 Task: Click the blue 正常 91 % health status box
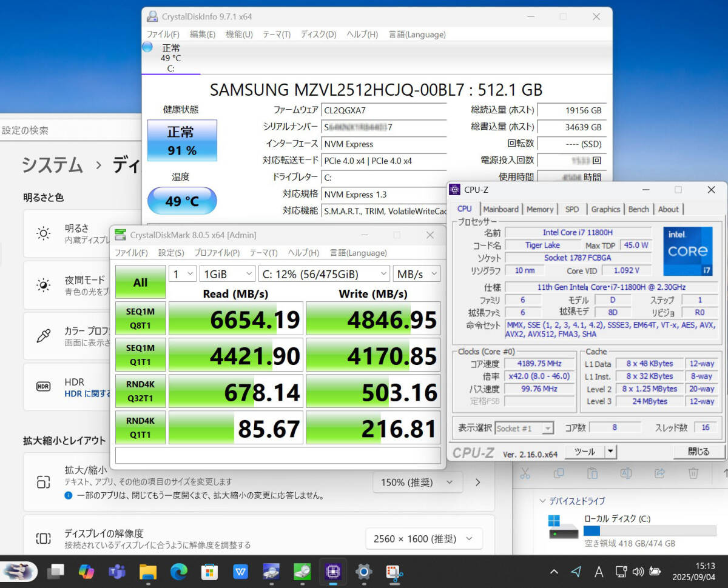click(x=181, y=140)
